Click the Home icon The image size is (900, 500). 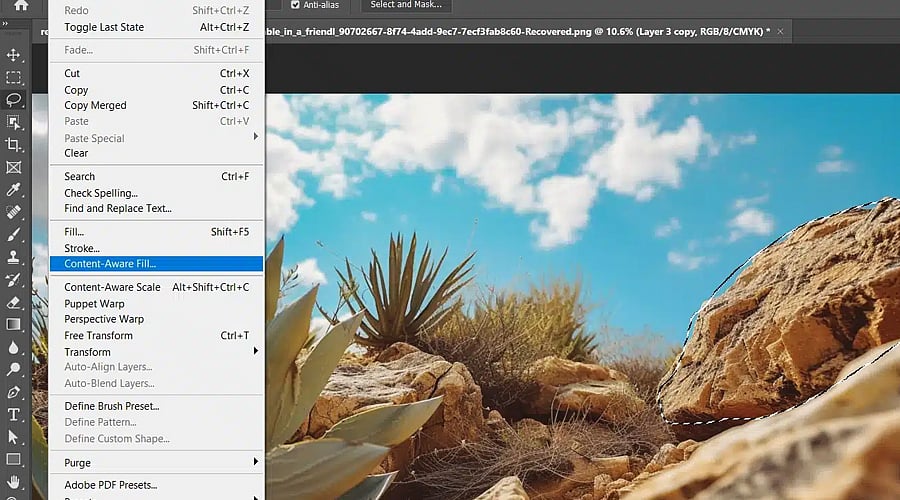point(21,5)
